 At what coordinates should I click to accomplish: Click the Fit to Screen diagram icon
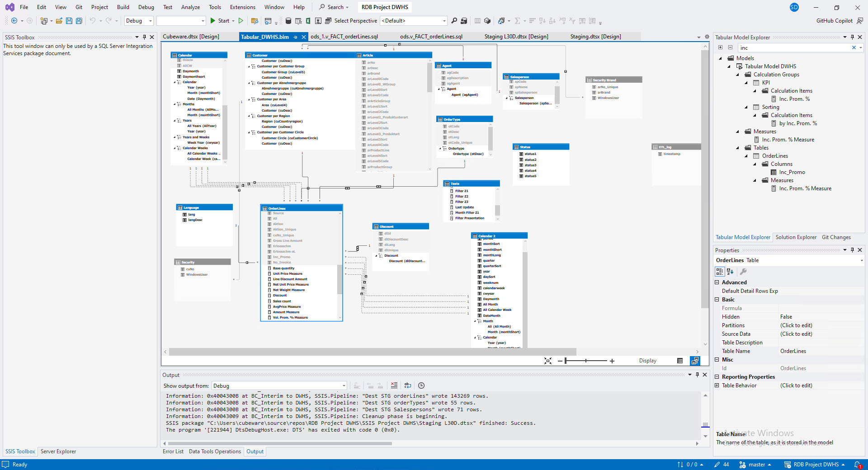click(x=548, y=361)
